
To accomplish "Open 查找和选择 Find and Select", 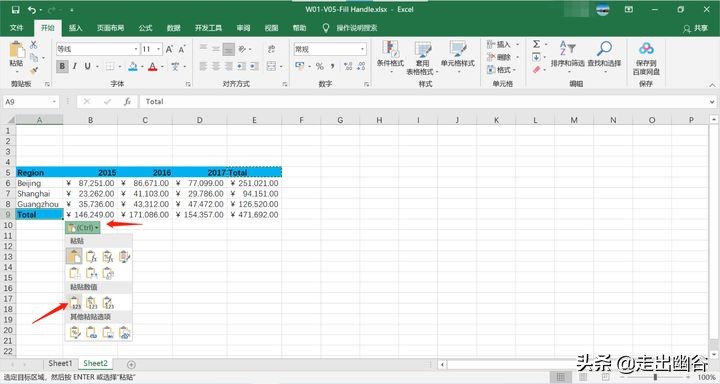I will pos(604,56).
